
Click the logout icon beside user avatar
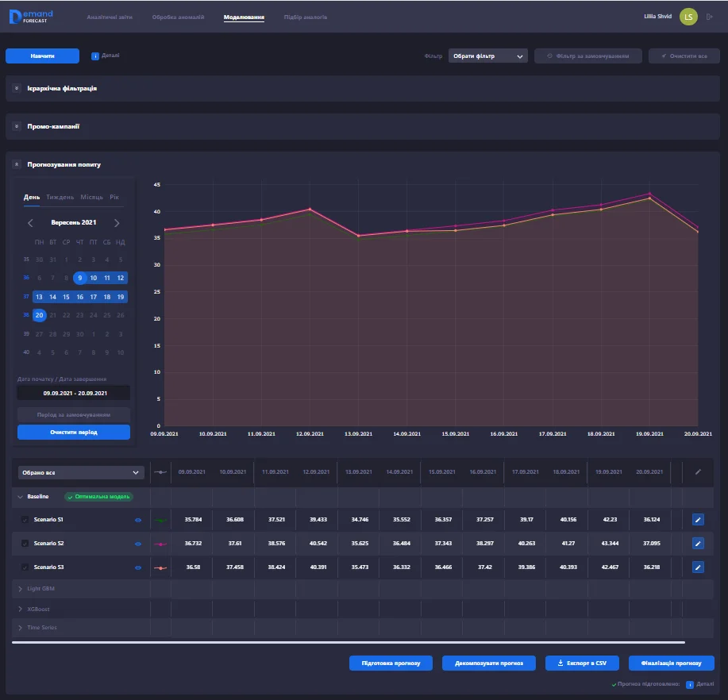709,17
